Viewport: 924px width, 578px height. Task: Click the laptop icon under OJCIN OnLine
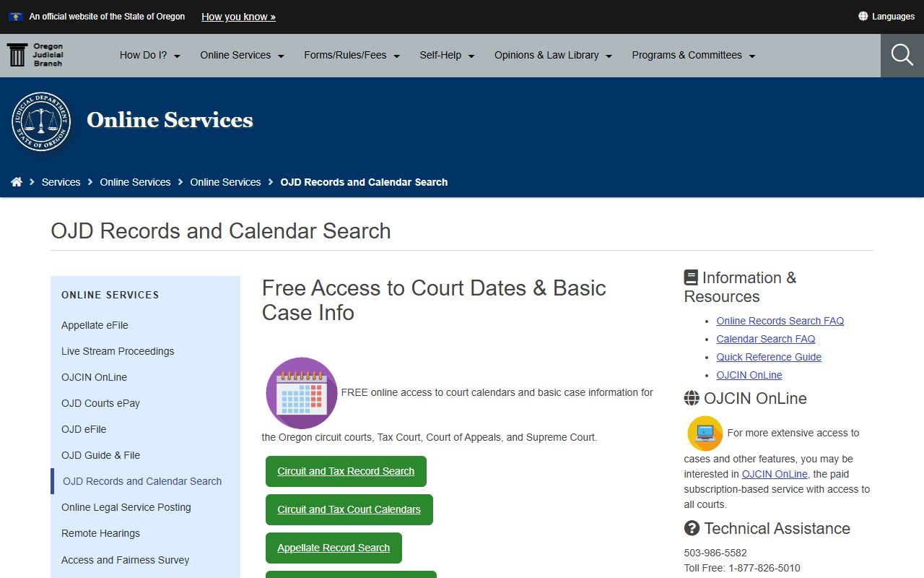(705, 433)
